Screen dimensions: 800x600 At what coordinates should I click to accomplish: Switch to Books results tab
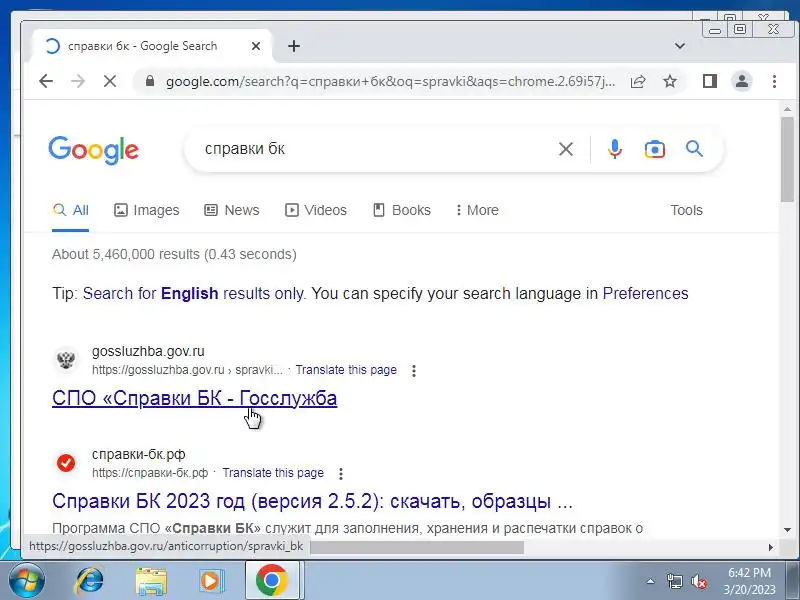coord(402,210)
